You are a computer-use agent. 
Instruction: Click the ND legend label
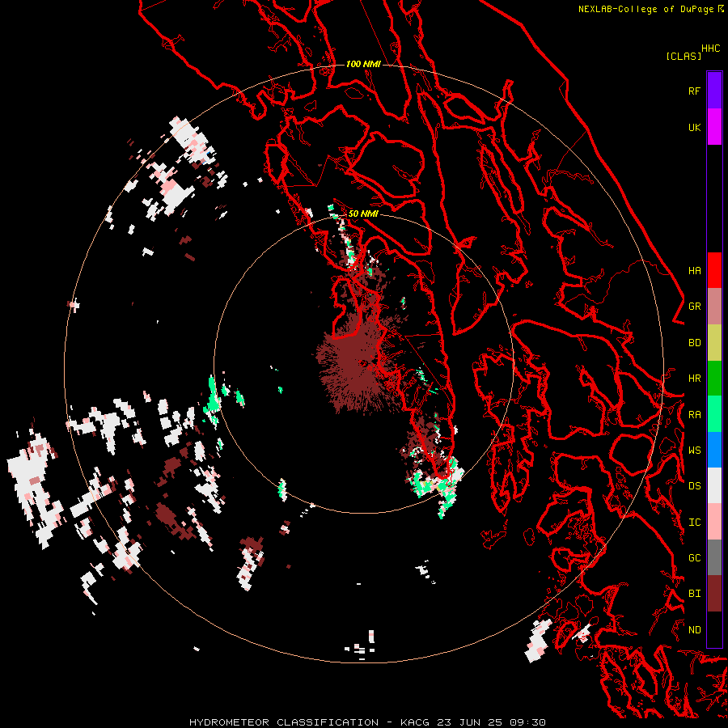[694, 630]
